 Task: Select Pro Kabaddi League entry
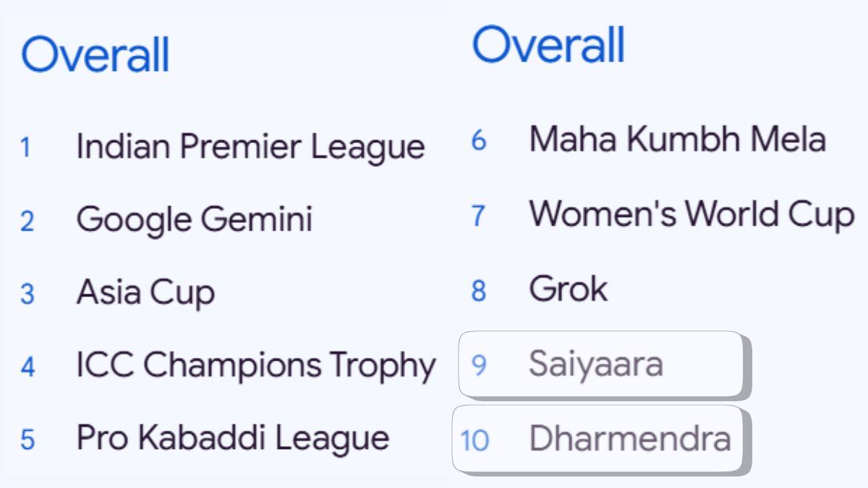tap(232, 438)
